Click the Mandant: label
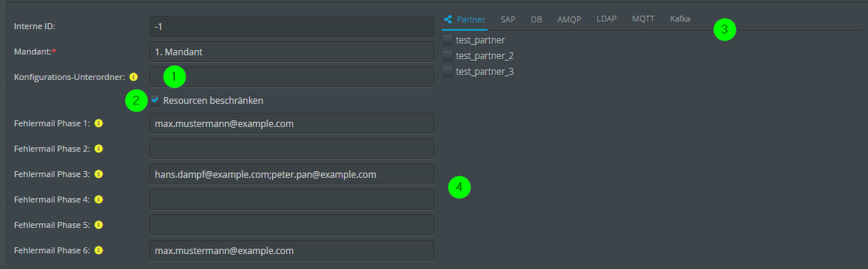 (35, 52)
